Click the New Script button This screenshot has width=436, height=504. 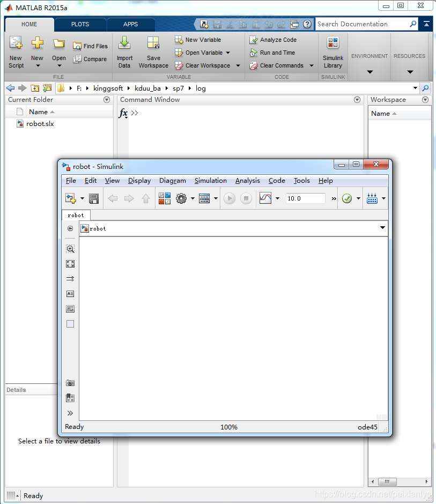[16, 51]
